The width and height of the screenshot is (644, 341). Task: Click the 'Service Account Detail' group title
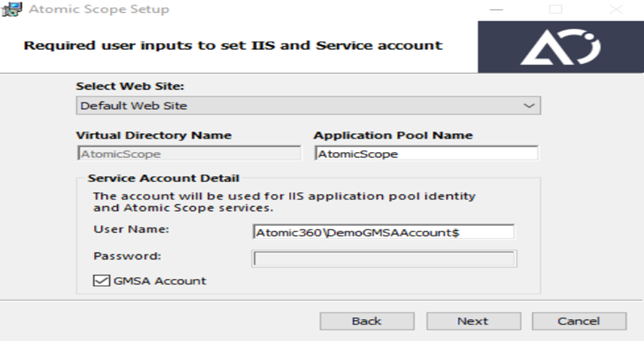pyautogui.click(x=163, y=178)
